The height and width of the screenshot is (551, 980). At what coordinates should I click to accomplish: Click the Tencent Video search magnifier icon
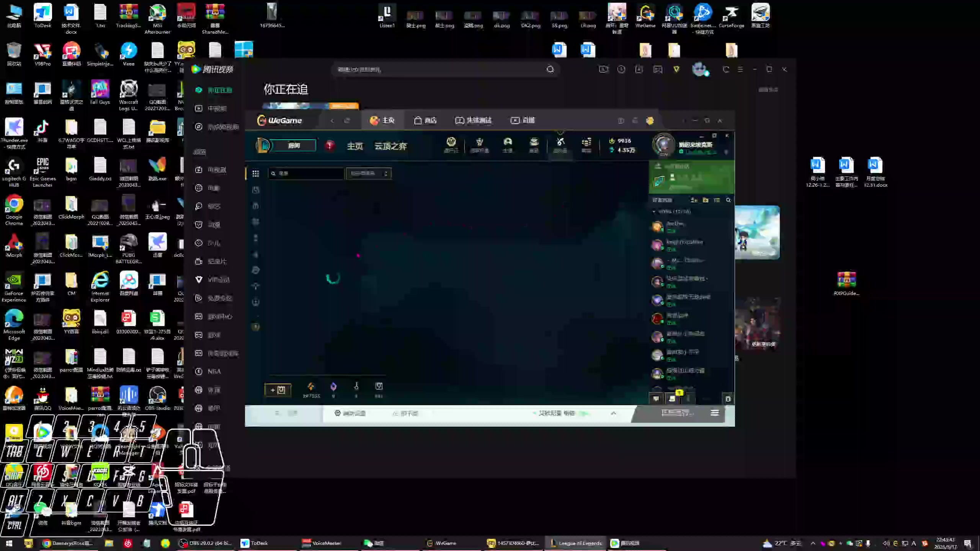coord(550,69)
